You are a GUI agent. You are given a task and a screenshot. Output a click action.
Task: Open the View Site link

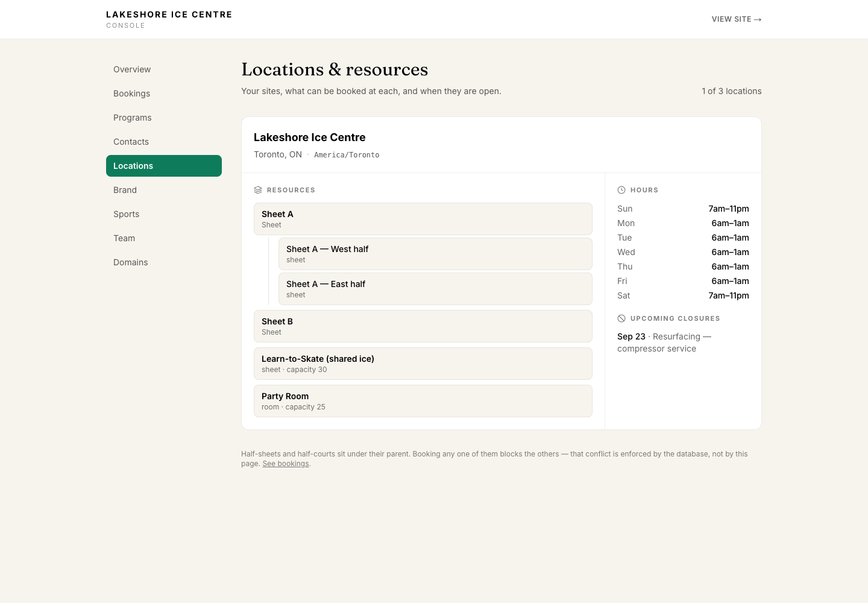point(737,19)
